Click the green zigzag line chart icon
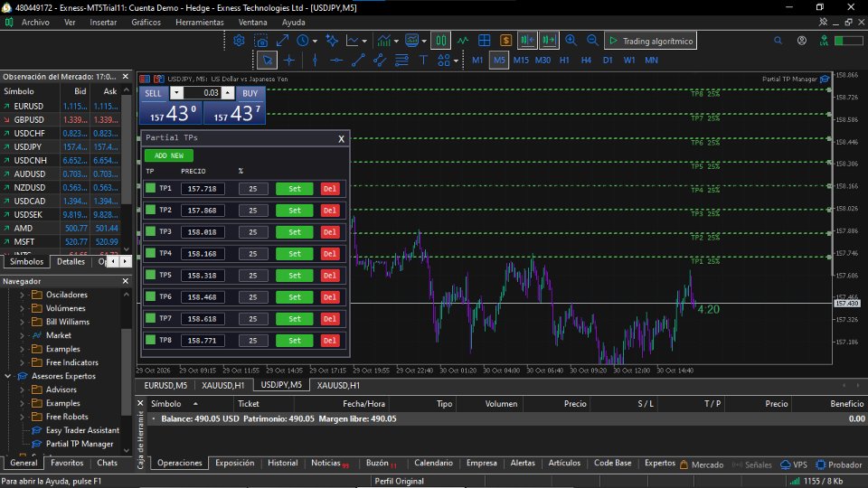This screenshot has width=868, height=488. point(462,41)
